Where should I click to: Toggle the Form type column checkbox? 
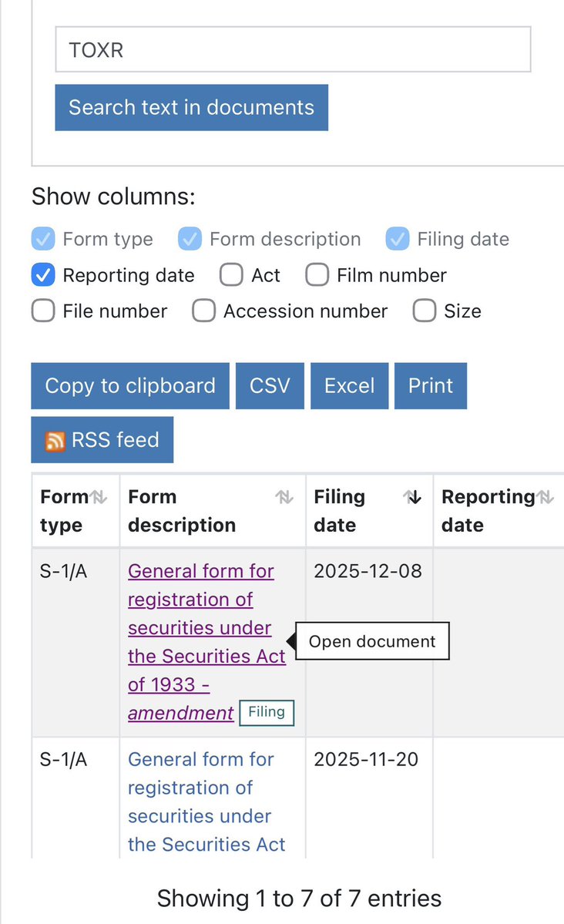[43, 239]
